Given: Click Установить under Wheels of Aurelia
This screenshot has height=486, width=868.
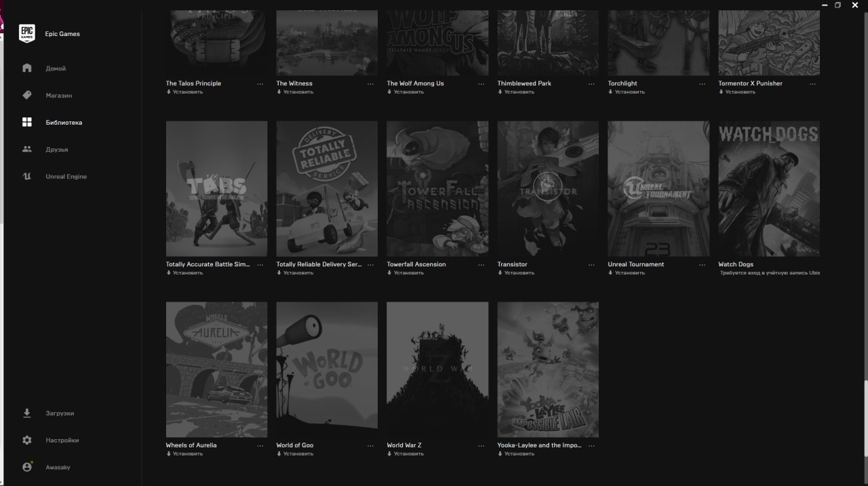Looking at the screenshot, I should point(184,454).
